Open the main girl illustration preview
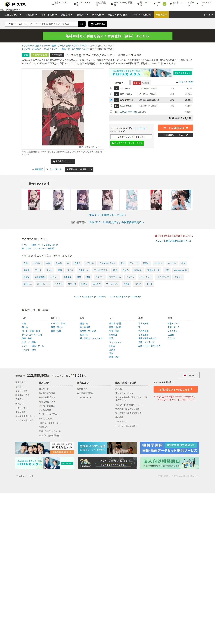Screen dimensions: 215x644 pyautogui.click(x=63, y=108)
